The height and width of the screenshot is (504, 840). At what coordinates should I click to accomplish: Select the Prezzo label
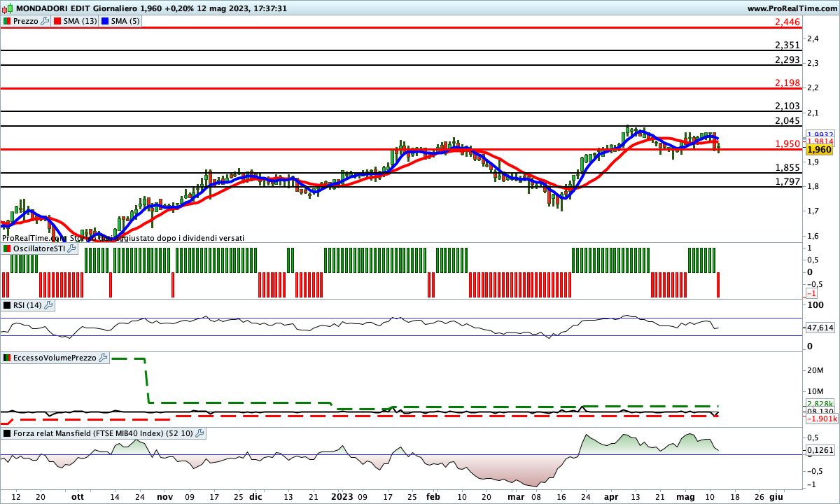[26, 21]
